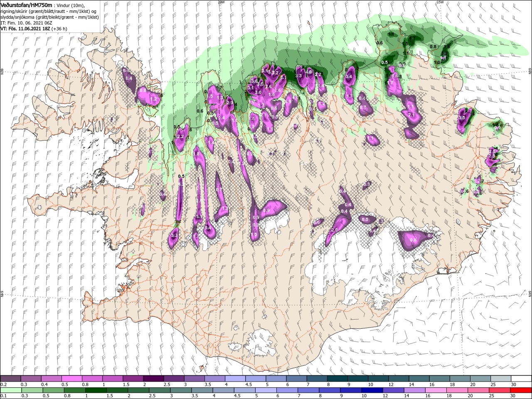The width and height of the screenshot is (532, 399).
Task: Select the lilac rain swatch between 14 and 16
Action: tap(414, 390)
